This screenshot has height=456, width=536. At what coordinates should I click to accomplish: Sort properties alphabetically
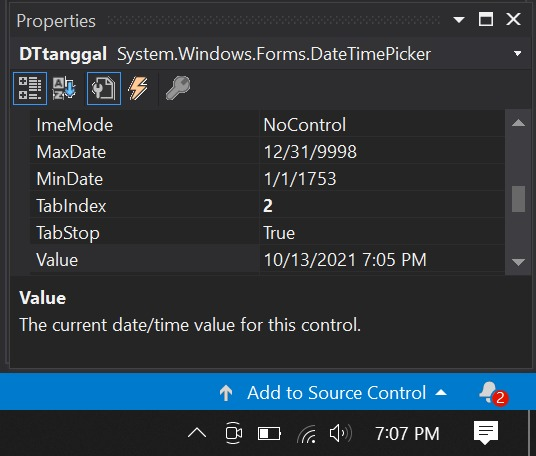click(x=64, y=89)
